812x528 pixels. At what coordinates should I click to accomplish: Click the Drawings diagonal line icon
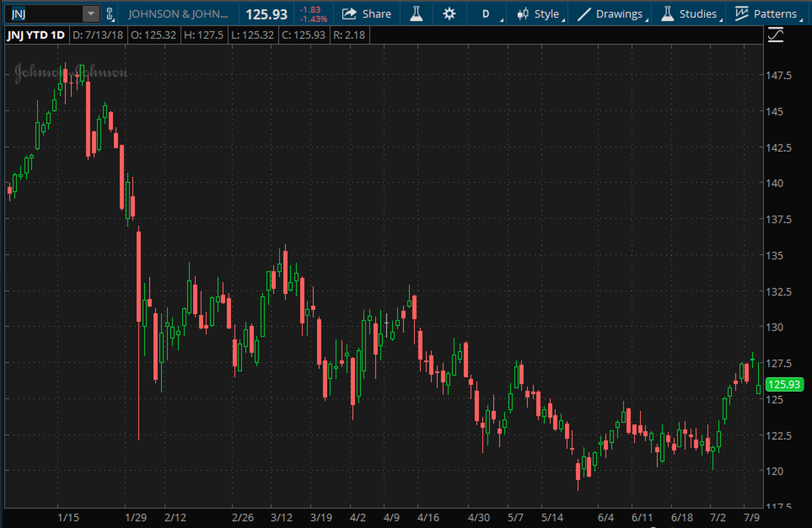click(x=584, y=14)
